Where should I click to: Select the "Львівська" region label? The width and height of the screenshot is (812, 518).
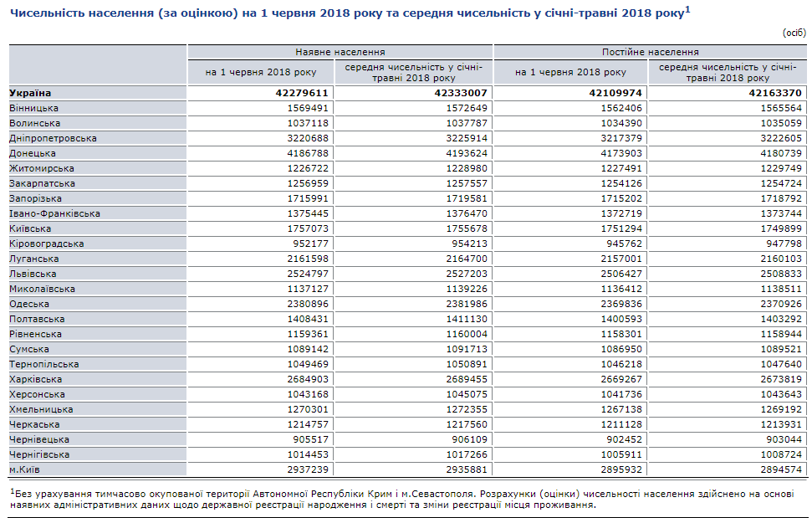coord(33,274)
